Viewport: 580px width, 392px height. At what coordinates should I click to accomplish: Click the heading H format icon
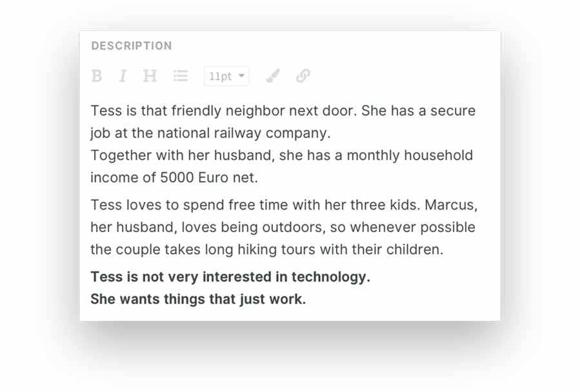(x=150, y=76)
